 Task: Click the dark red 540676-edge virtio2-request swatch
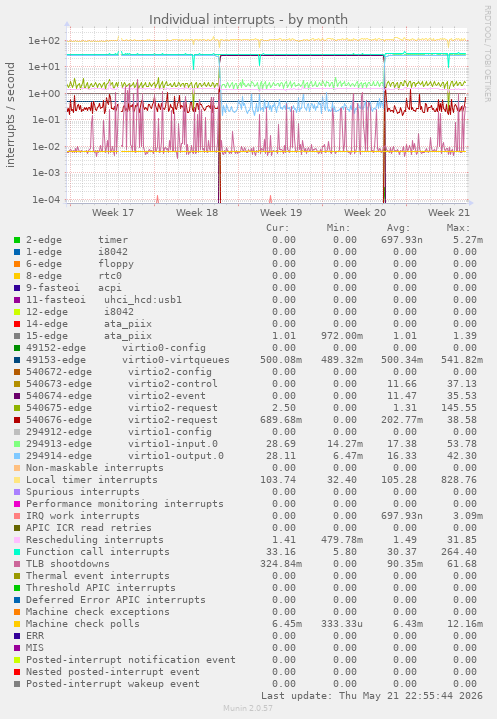click(17, 420)
